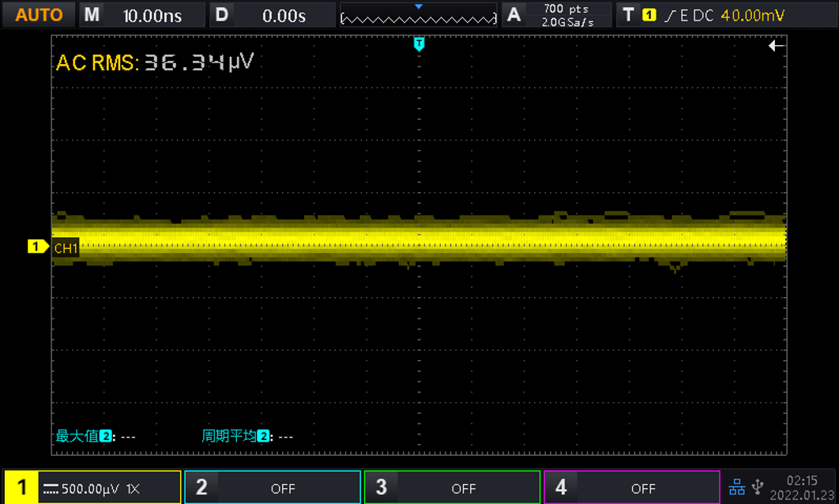Toggle channel 4 on
The height and width of the screenshot is (504, 839).
point(631,487)
